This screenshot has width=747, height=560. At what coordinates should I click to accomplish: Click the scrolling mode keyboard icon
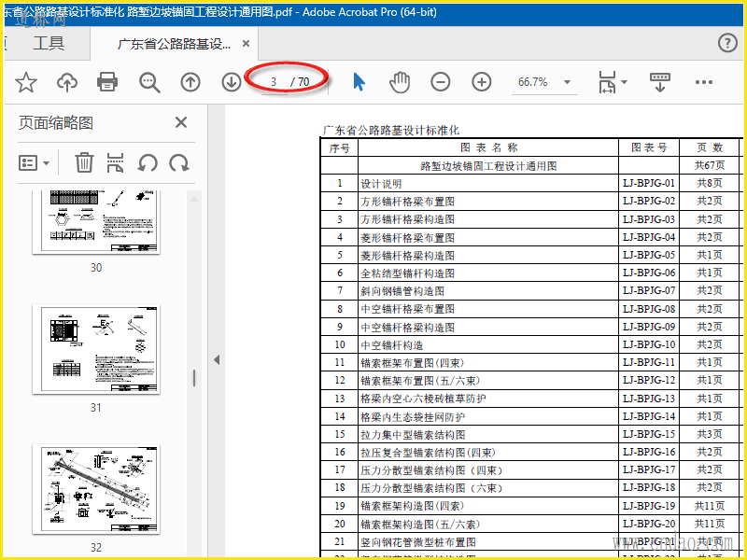tap(660, 82)
